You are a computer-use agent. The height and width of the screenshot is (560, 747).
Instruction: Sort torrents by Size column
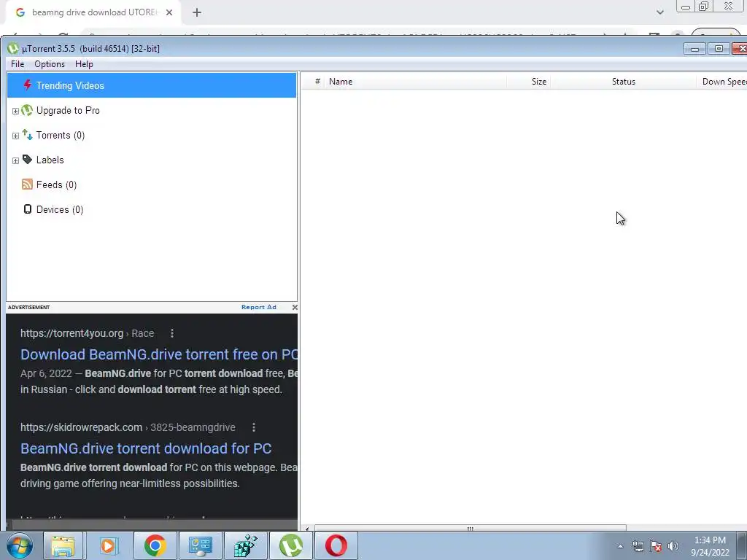point(528,82)
